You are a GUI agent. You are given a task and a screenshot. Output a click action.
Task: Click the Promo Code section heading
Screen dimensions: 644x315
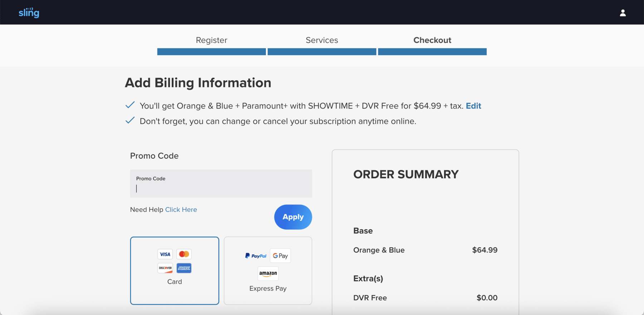[x=154, y=156]
